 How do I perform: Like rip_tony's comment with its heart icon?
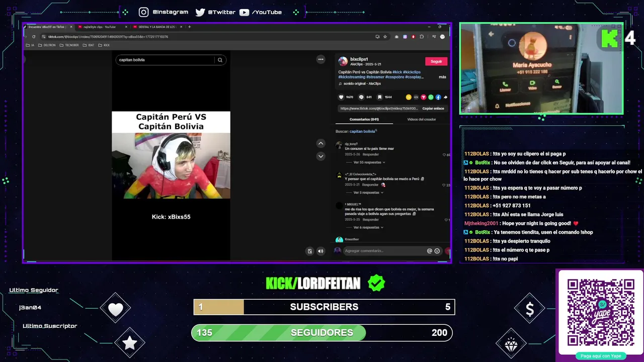coord(444,155)
